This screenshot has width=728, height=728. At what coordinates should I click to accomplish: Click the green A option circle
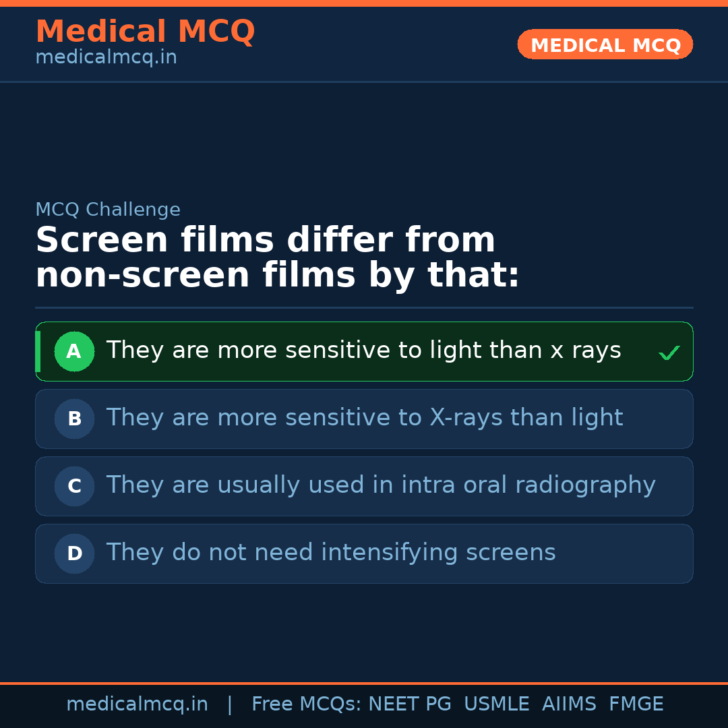pyautogui.click(x=74, y=351)
